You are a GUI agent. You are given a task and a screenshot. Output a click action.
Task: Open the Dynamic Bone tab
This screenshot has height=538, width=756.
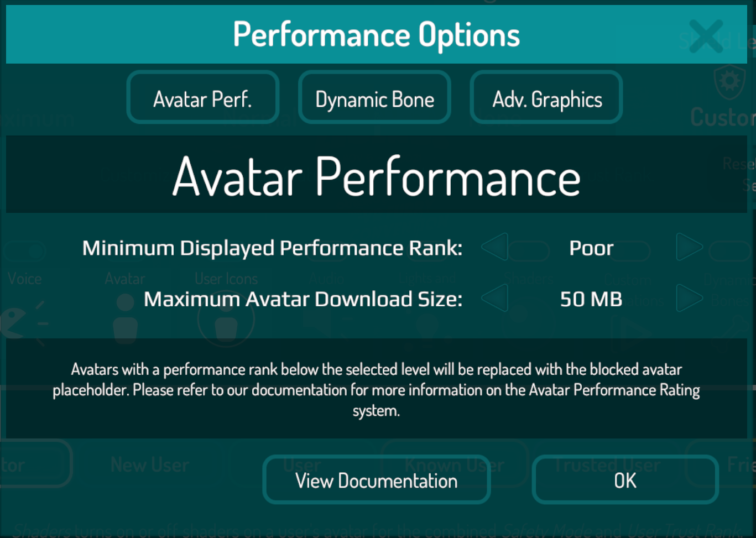point(374,98)
